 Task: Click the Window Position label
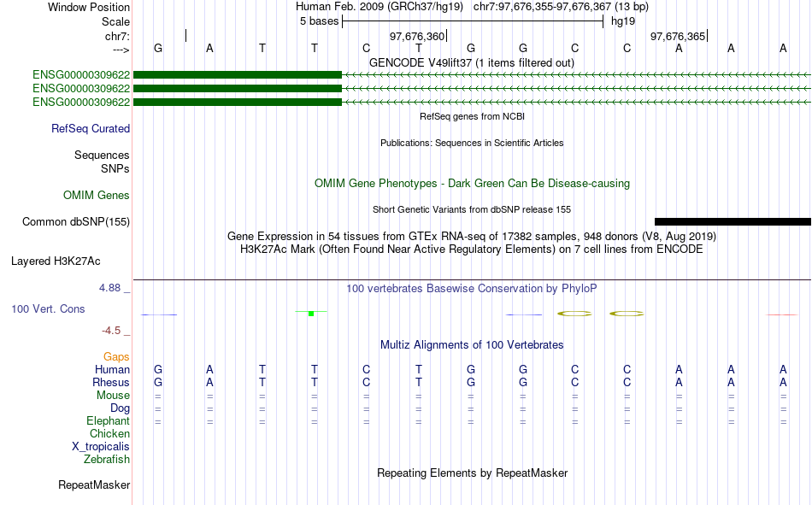coord(89,7)
